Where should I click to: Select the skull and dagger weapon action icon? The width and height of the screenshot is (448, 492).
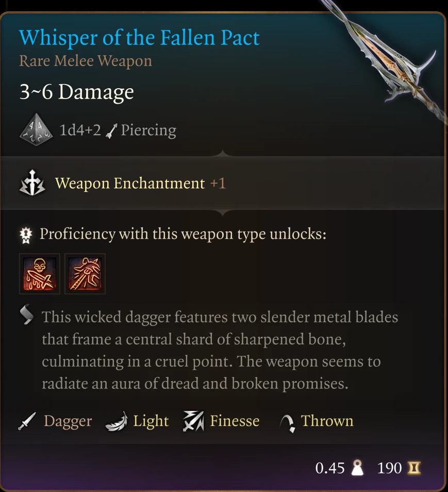pyautogui.click(x=40, y=274)
